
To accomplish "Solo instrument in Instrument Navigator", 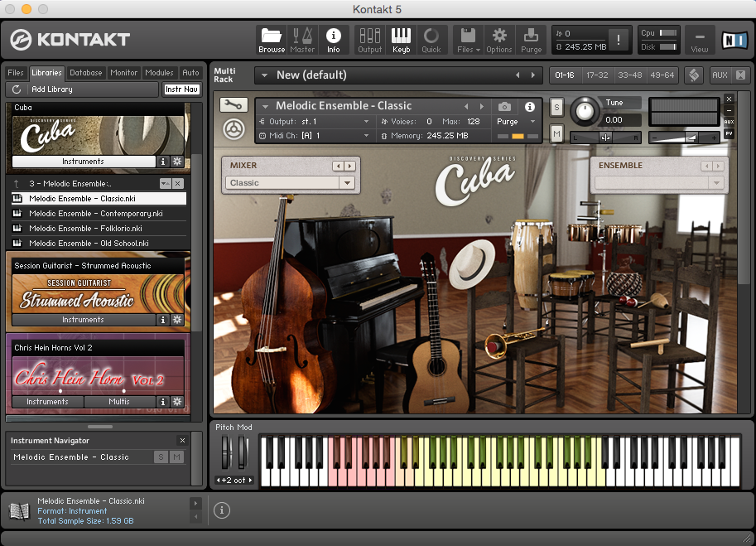I will pyautogui.click(x=161, y=457).
